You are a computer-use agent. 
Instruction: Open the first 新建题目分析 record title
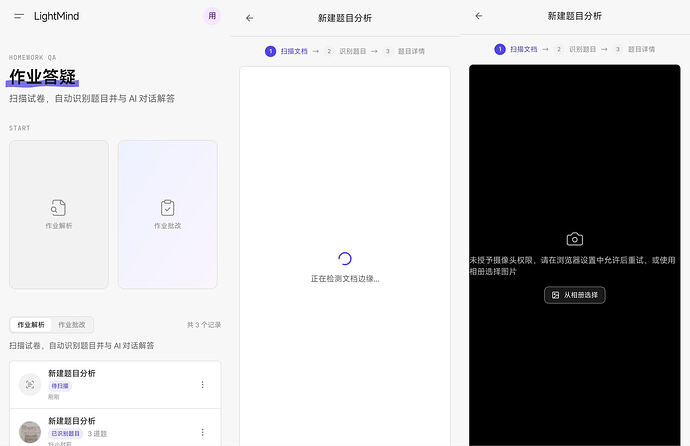72,373
